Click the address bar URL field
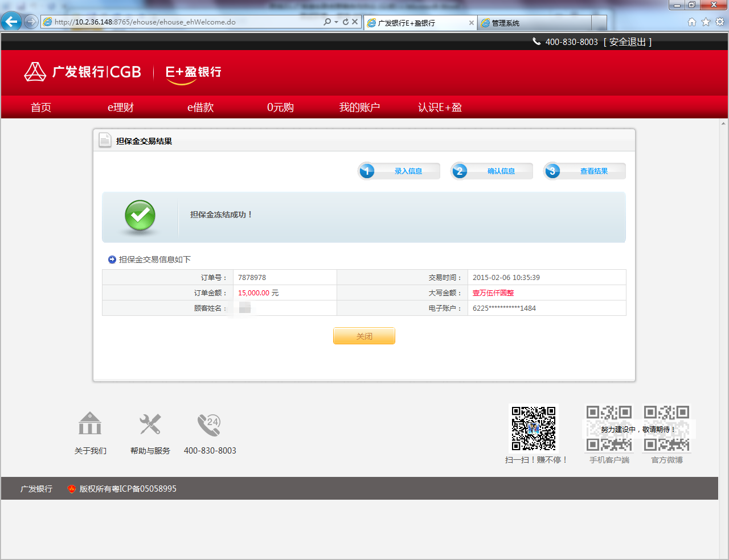 [x=182, y=22]
